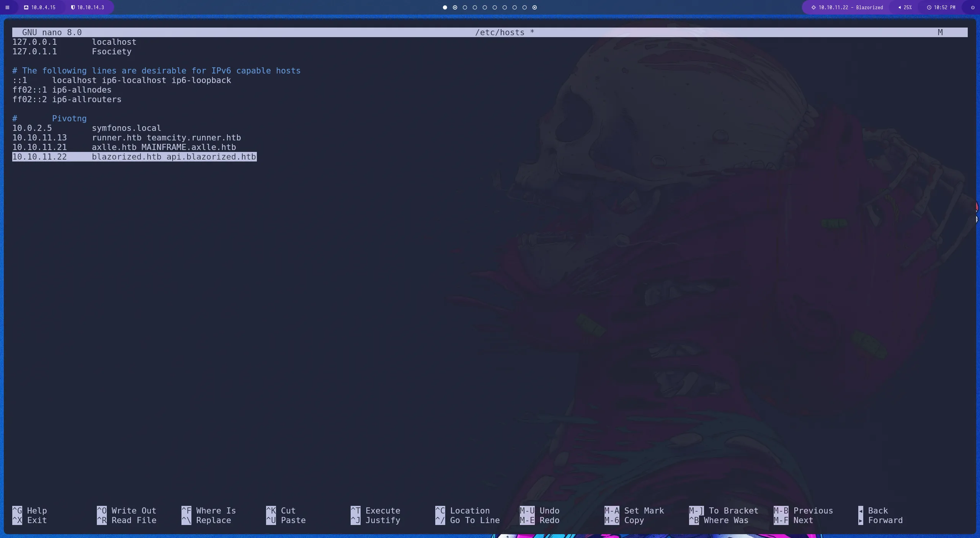Viewport: 980px width, 538px height.
Task: Click the highlighted blazorized.htb line
Action: [x=134, y=157]
